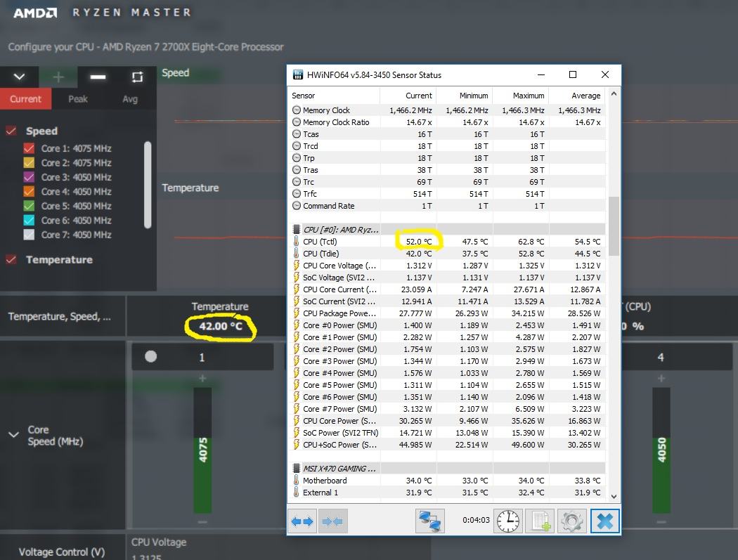Click the MSI X470 GAMING chip icon
This screenshot has height=560, width=738.
tap(297, 468)
